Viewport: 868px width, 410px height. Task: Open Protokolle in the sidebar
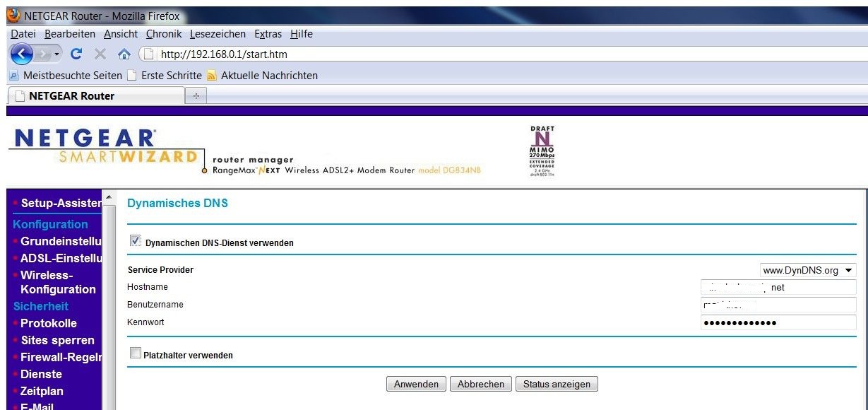(49, 323)
